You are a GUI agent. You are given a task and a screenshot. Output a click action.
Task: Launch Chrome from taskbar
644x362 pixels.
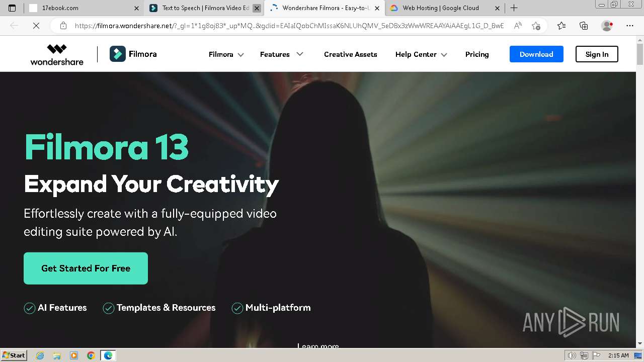coord(91,355)
